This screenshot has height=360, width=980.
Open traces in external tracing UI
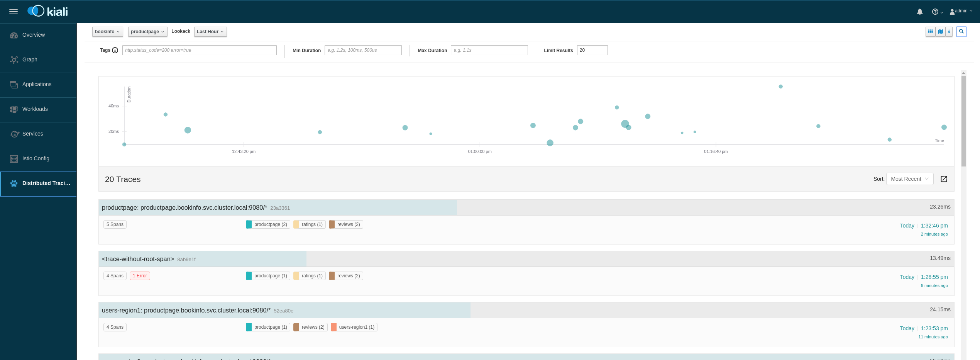click(x=944, y=179)
